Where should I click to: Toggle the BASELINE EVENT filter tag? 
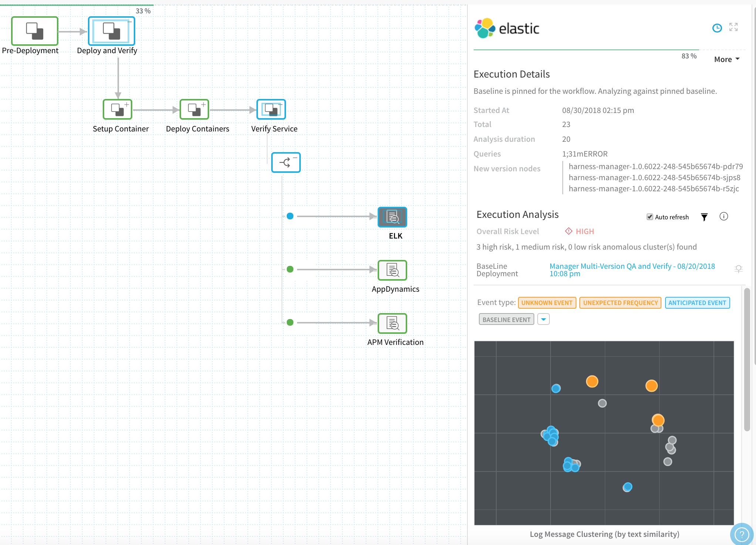(507, 319)
